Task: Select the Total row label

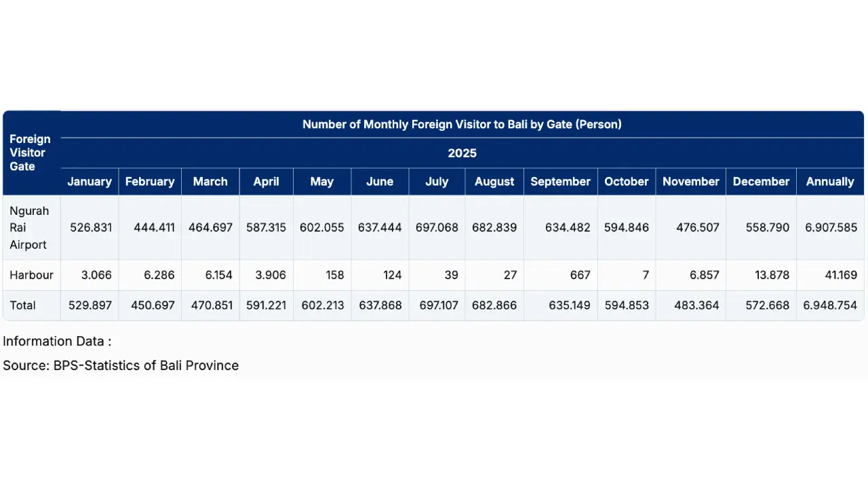Action: (22, 306)
